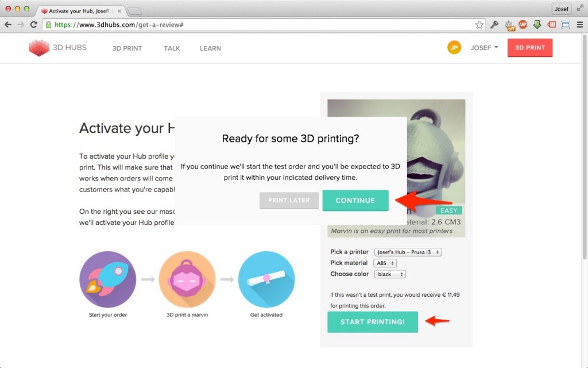
Task: Open the TALK menu item
Action: point(171,48)
